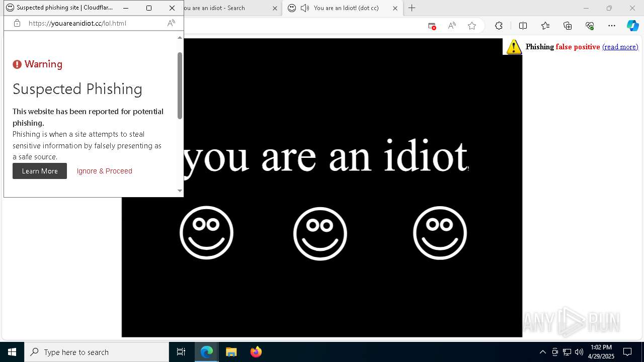Click the network icon in system tray
This screenshot has width=644, height=362.
567,352
